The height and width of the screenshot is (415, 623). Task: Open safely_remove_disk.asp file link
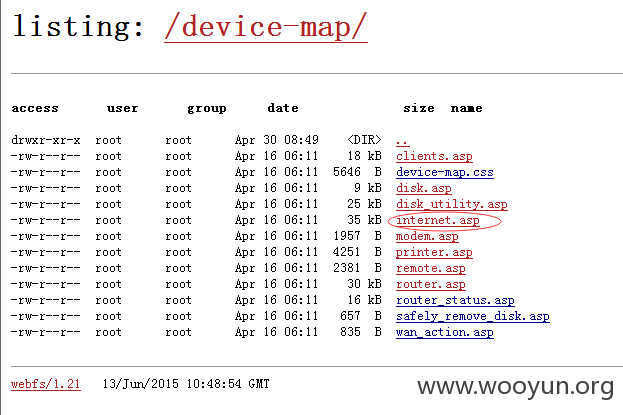click(473, 316)
